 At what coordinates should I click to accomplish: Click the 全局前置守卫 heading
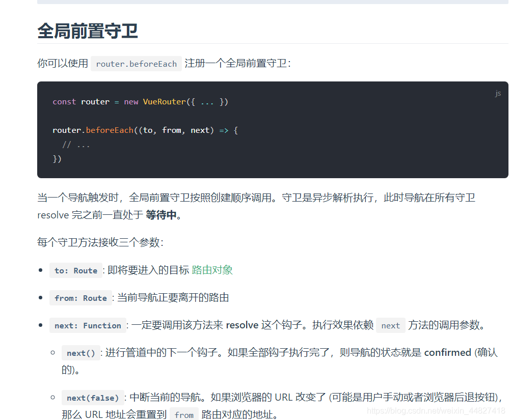(88, 31)
